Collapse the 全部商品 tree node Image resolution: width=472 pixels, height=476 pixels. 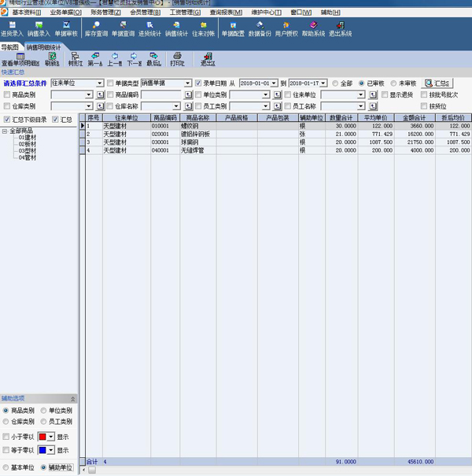click(6, 131)
